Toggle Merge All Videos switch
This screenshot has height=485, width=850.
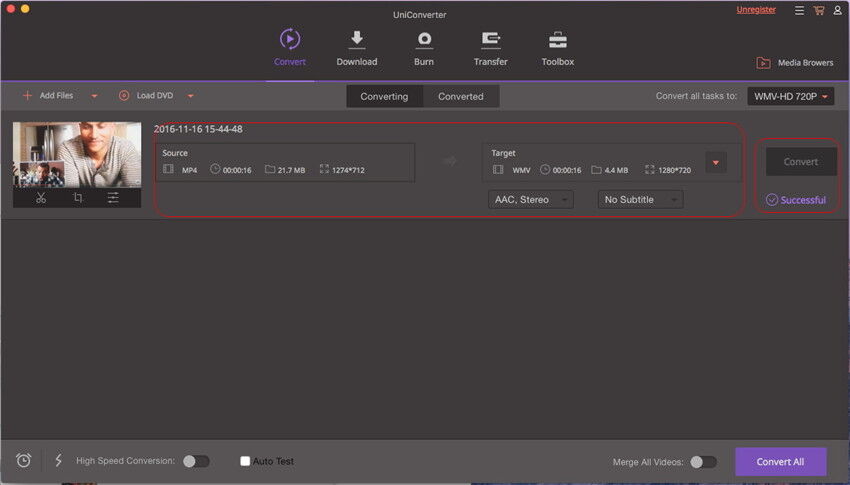(703, 462)
